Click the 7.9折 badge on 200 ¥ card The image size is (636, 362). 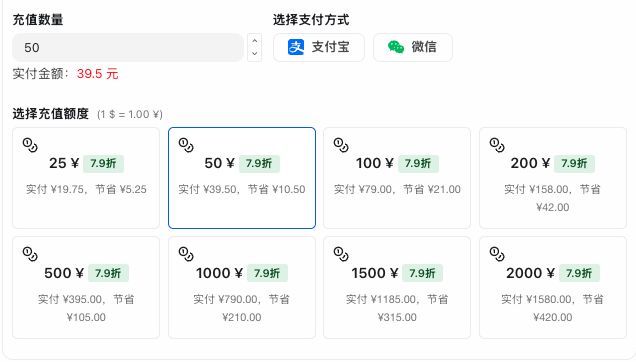click(574, 164)
